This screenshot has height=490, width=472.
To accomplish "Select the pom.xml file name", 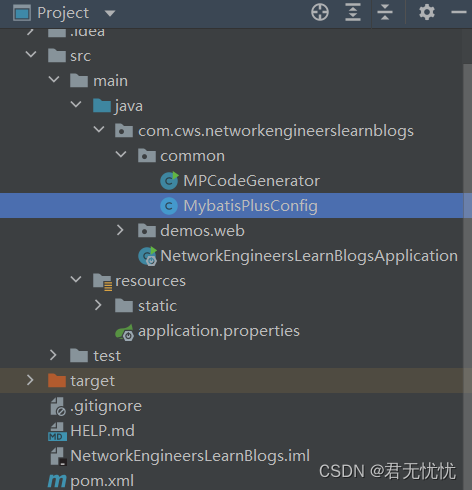I will click(102, 481).
